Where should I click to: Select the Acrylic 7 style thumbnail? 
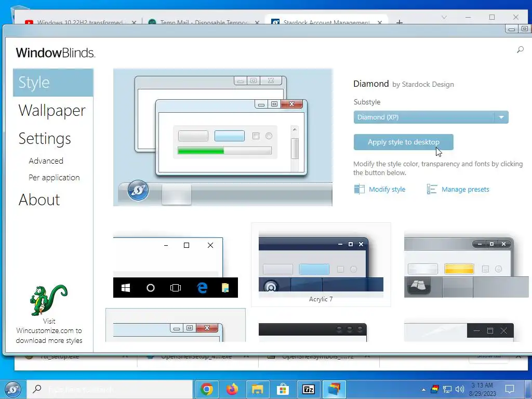tap(321, 264)
